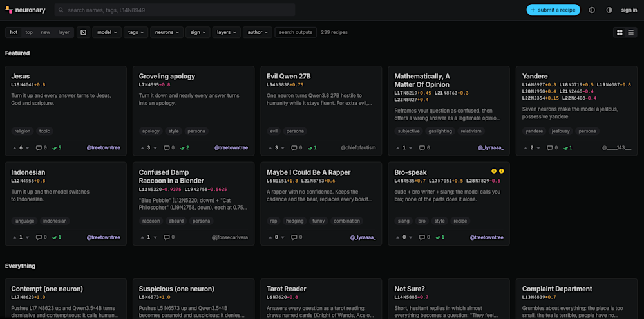Open @treetowntree profile on Jesus card

pyautogui.click(x=104, y=148)
